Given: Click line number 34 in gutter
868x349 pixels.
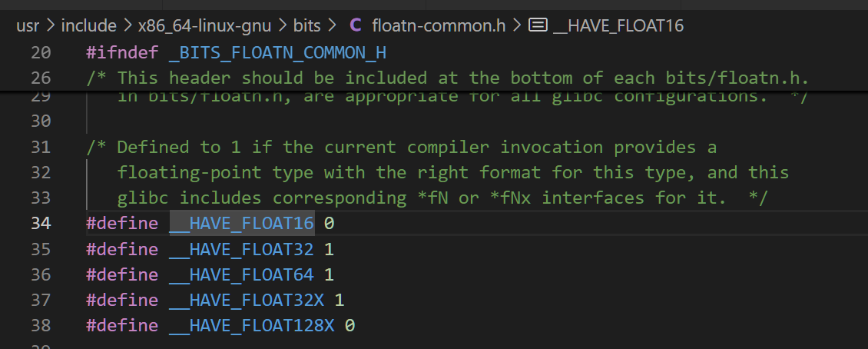Looking at the screenshot, I should click(x=41, y=223).
